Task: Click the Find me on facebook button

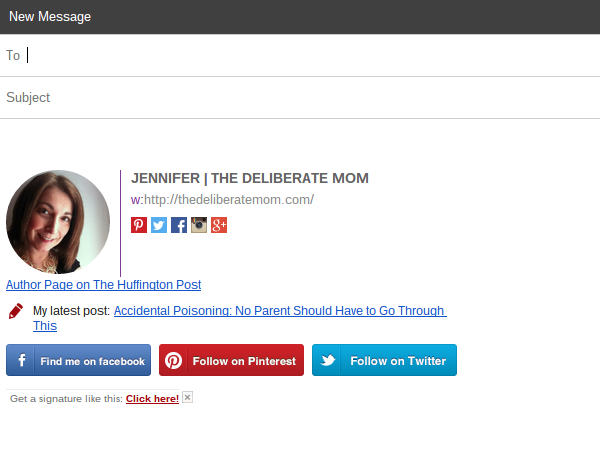Action: click(78, 360)
